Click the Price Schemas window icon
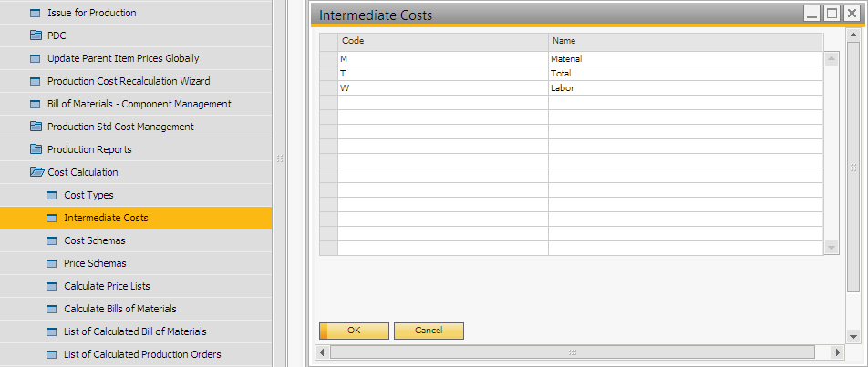Screen dimensions: 868x367 (53, 263)
